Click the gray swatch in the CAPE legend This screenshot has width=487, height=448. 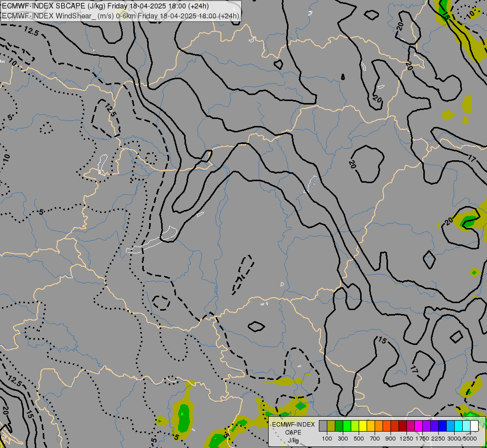pos(323,426)
